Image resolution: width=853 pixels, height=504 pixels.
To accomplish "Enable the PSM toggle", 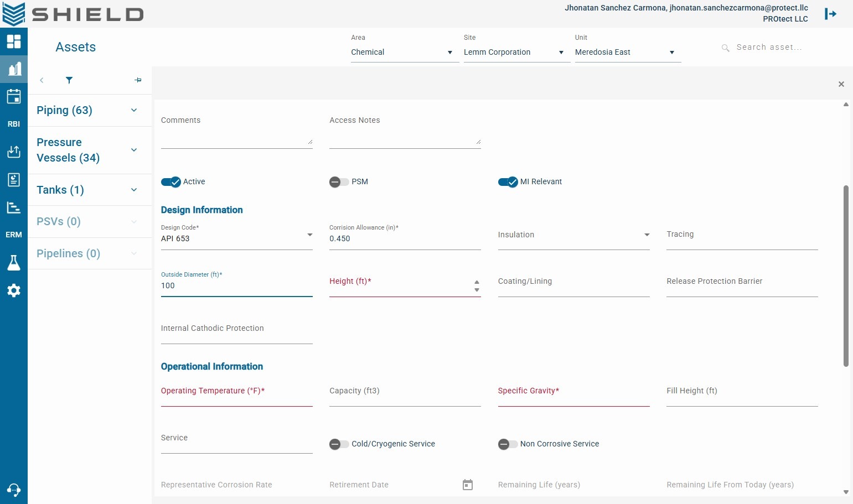I will [x=339, y=182].
